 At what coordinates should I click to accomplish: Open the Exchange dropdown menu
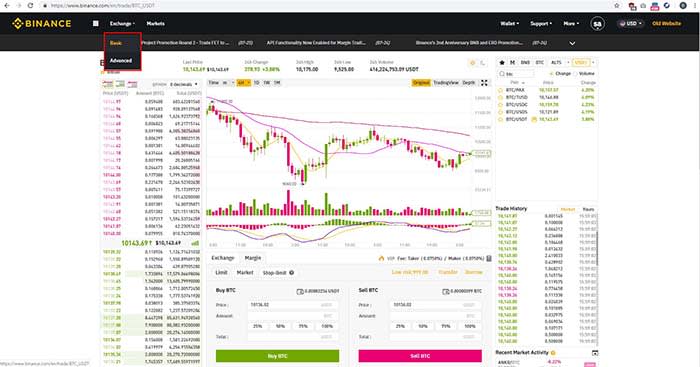coord(122,24)
